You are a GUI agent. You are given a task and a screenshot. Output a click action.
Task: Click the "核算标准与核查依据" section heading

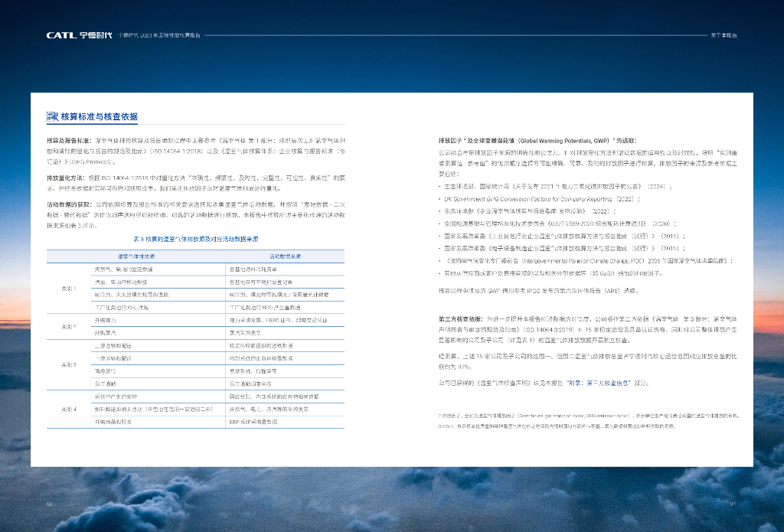point(99,116)
